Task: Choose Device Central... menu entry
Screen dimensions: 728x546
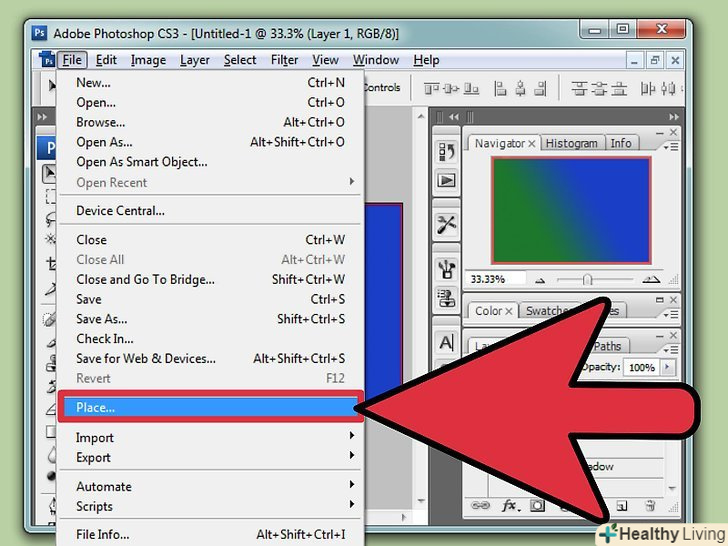Action: pos(210,211)
